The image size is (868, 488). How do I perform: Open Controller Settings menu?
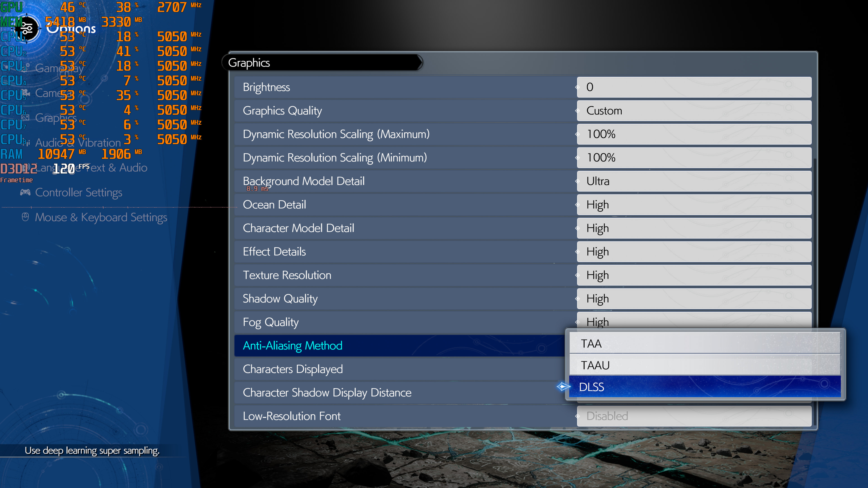click(x=78, y=192)
